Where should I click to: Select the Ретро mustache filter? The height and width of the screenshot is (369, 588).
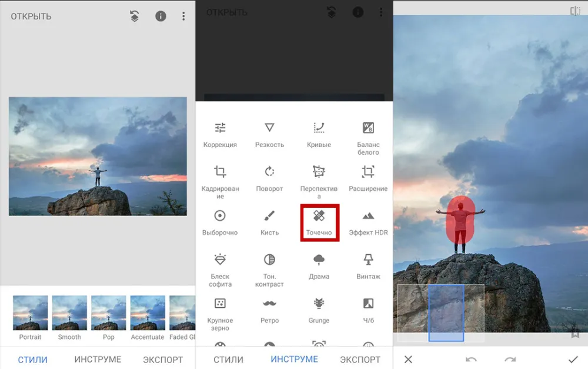(x=269, y=310)
